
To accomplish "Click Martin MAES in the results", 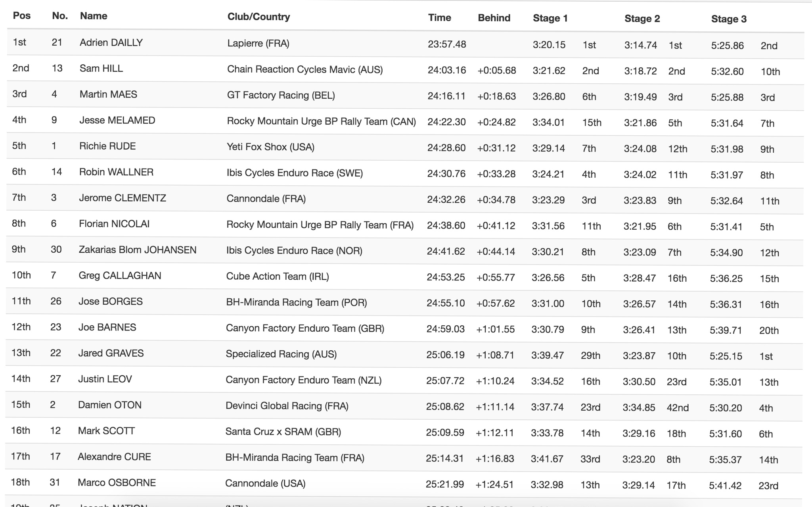I will tap(108, 94).
